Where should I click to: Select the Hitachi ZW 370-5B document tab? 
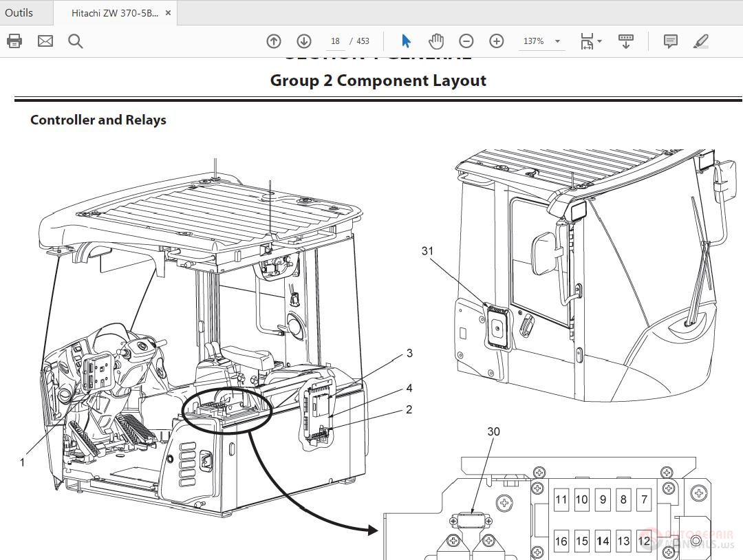(x=114, y=12)
